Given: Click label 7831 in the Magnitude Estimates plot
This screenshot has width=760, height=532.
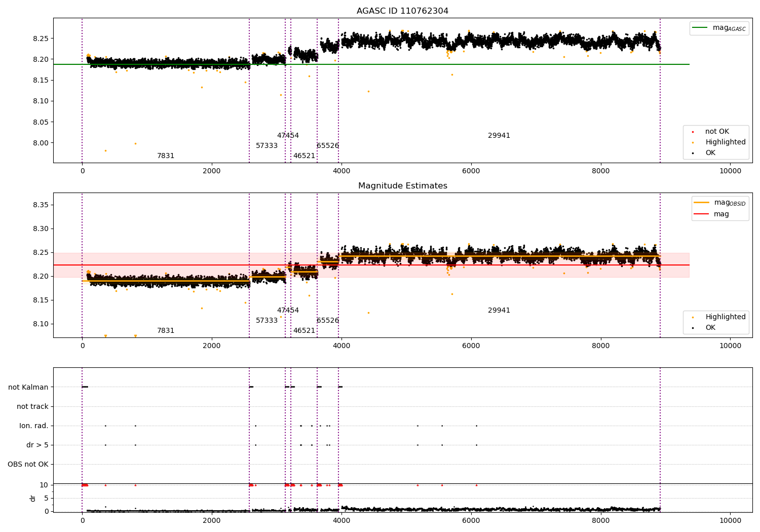Looking at the screenshot, I should [x=166, y=331].
